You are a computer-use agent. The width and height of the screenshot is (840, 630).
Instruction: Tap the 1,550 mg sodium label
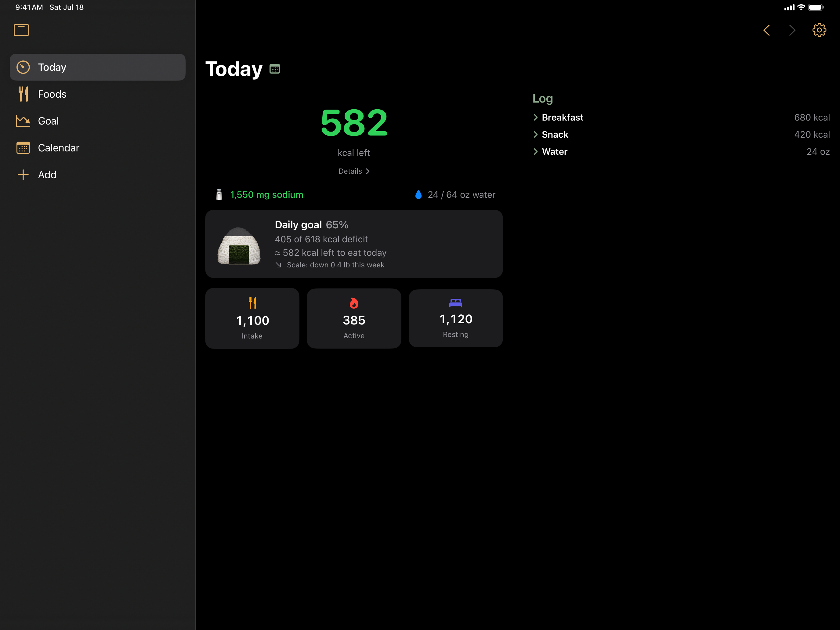266,194
